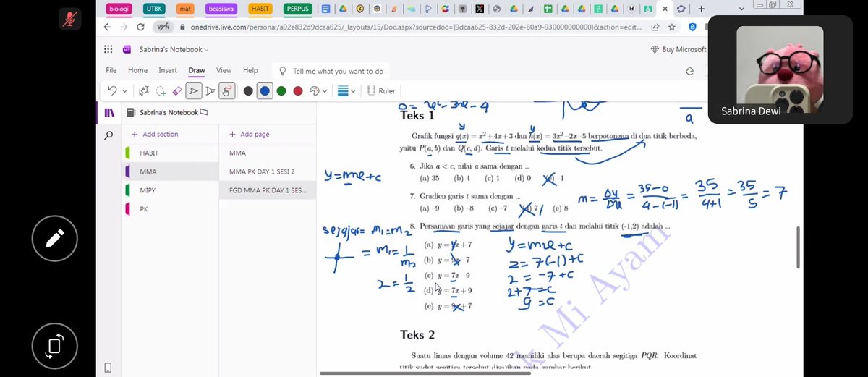Toggle the draw with touch tool
Screen dimensions: 868x377
(227, 90)
